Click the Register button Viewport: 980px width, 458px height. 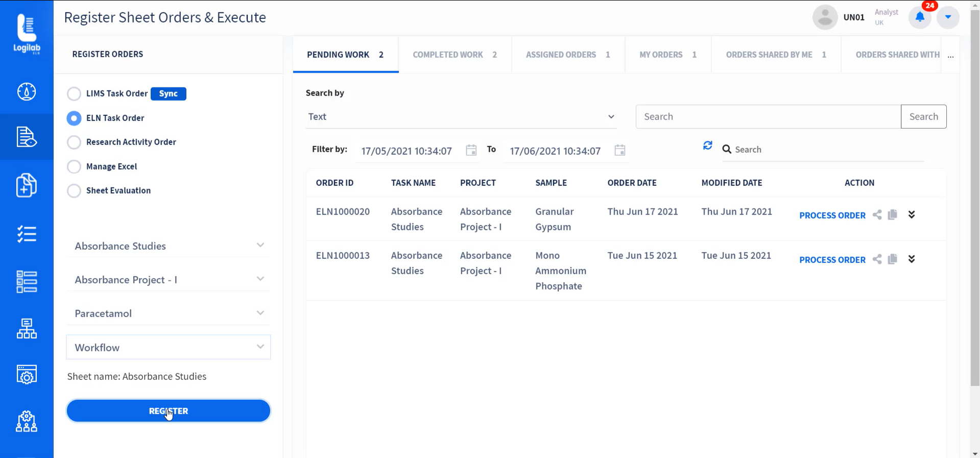169,411
